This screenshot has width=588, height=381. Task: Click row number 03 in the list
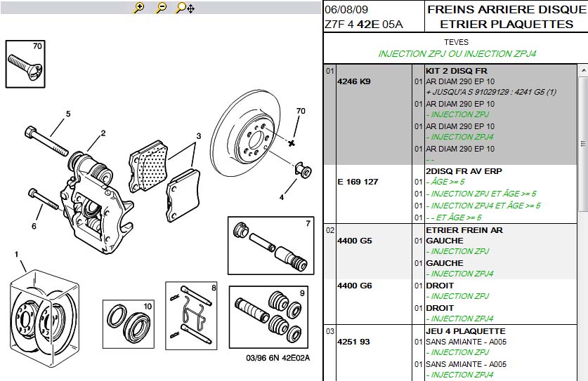tap(330, 331)
